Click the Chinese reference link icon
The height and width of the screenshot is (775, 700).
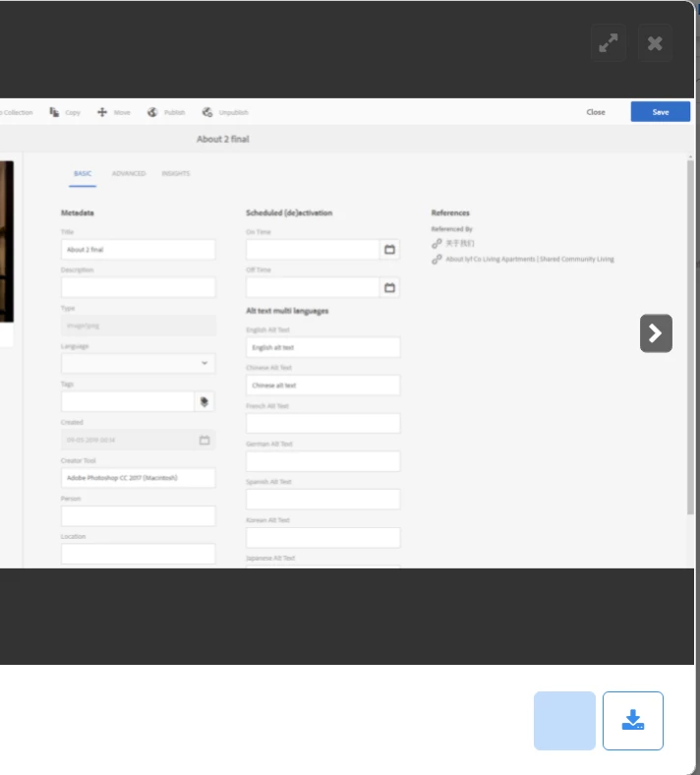click(x=437, y=243)
